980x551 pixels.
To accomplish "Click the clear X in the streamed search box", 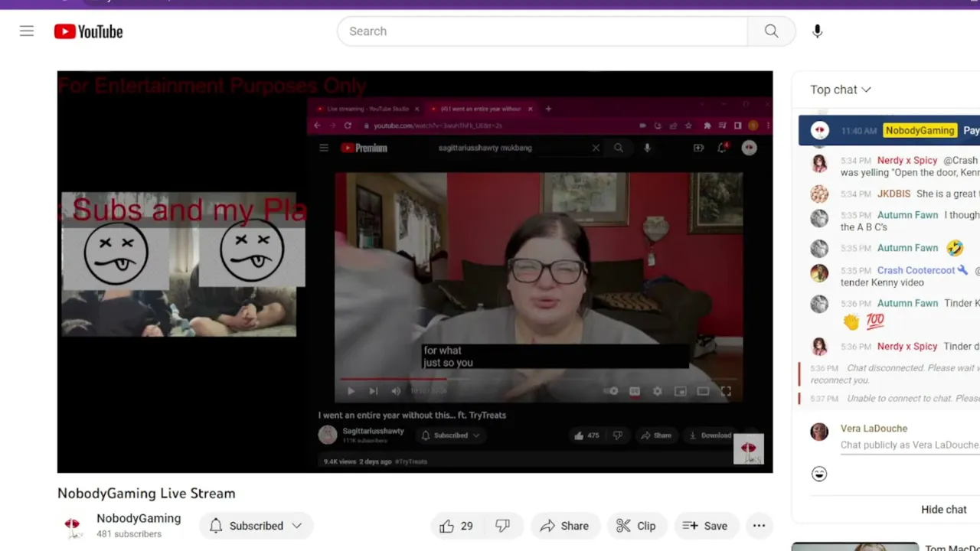I will [596, 148].
